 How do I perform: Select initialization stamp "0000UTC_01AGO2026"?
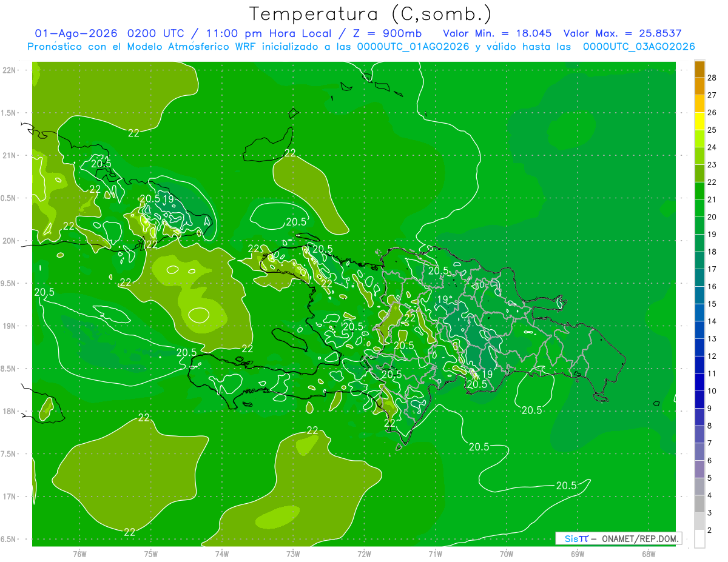413,47
